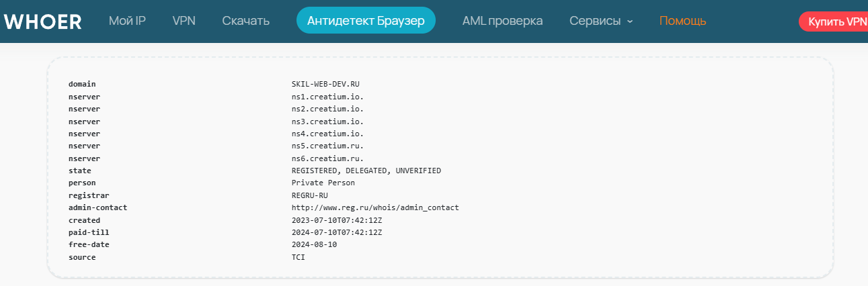Viewport: 868px width, 286px height.
Task: Click paid-till date 2024-07-10T07:42:12Z
Action: coord(337,232)
